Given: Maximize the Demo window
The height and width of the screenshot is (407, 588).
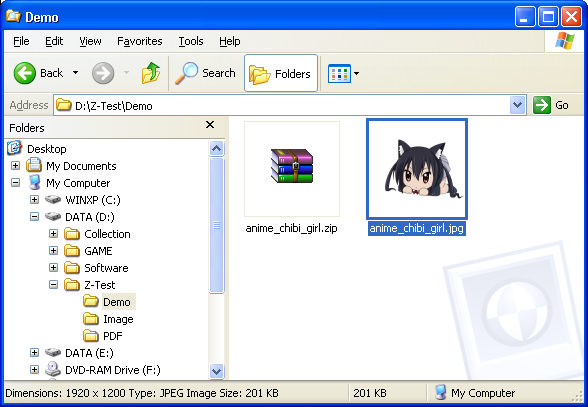Looking at the screenshot, I should [x=548, y=17].
